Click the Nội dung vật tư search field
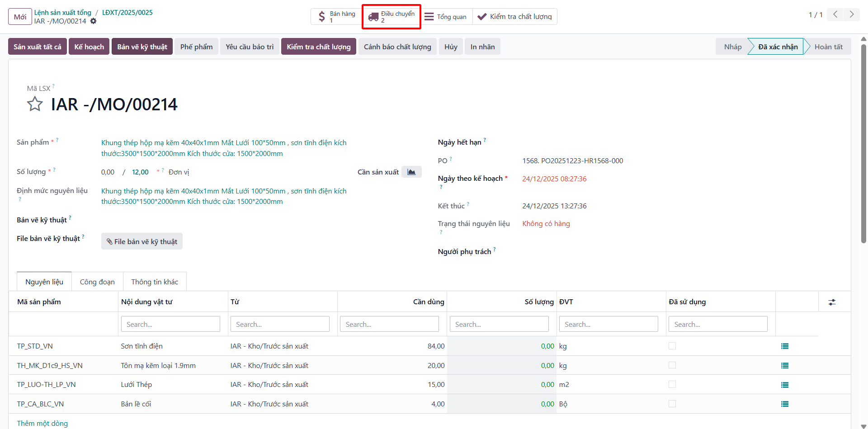 (x=170, y=324)
